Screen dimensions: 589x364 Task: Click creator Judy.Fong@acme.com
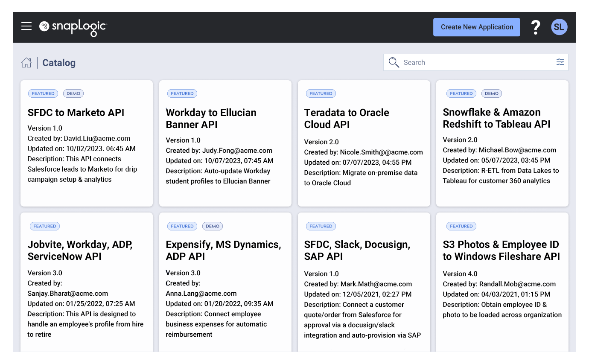pyautogui.click(x=237, y=150)
